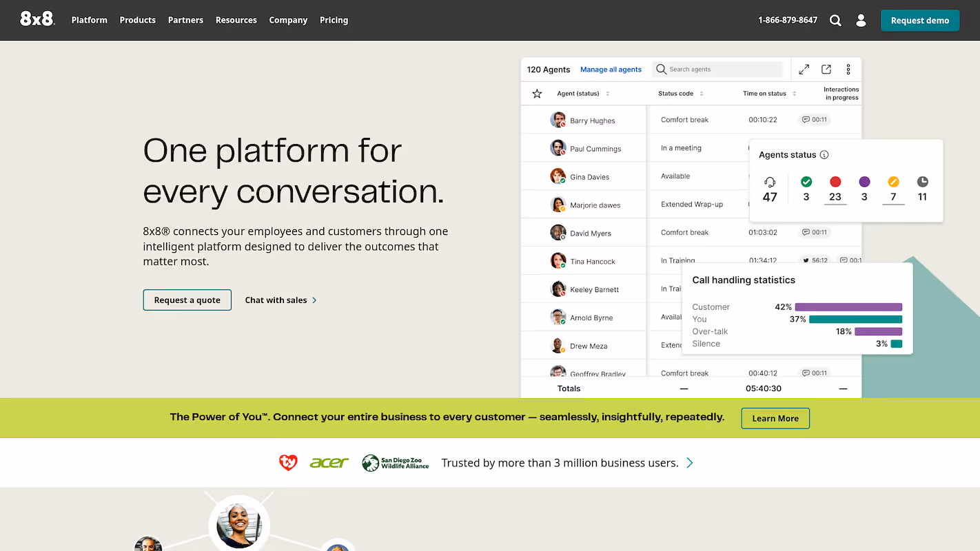Click the Paul Cummings agent row name
980x551 pixels.
click(x=595, y=149)
